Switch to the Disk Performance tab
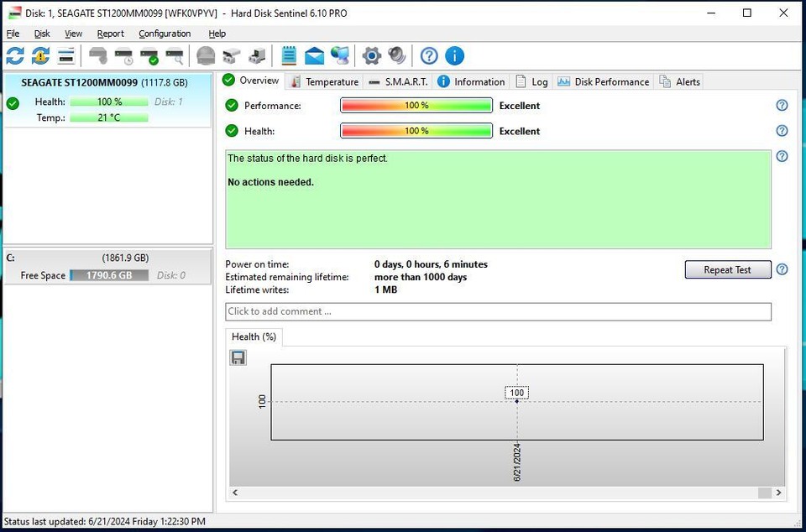Screen dimensions: 806x532 click(x=603, y=81)
